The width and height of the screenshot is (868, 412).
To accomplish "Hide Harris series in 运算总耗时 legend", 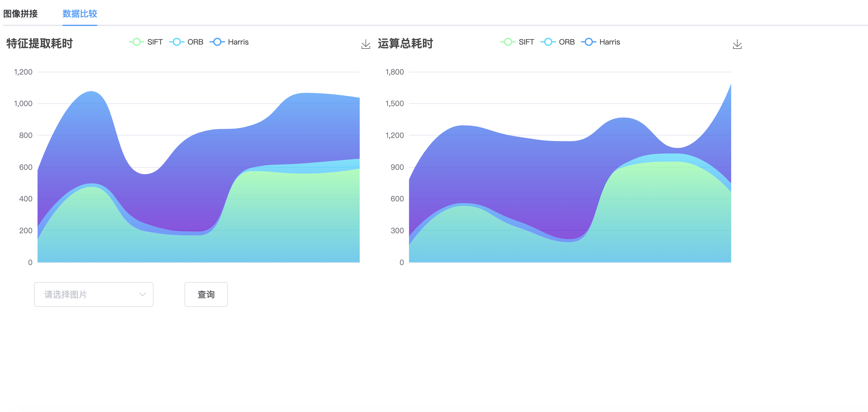I will coord(609,42).
